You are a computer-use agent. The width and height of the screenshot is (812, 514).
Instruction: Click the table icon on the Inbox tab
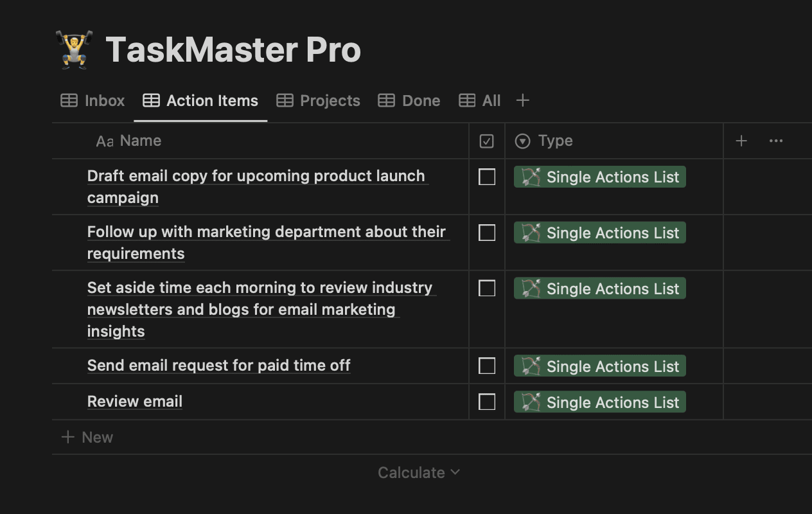coord(69,100)
